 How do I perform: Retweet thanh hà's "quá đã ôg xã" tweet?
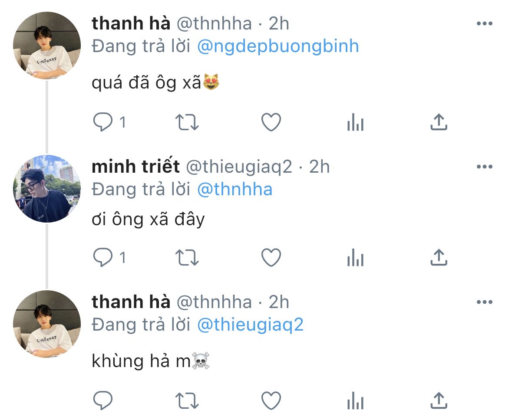[188, 123]
